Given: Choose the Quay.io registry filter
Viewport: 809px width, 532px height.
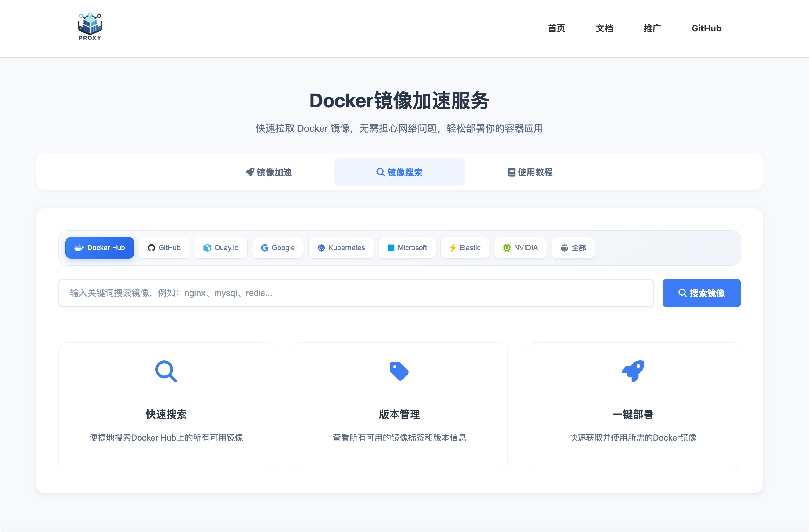Looking at the screenshot, I should click(x=221, y=247).
